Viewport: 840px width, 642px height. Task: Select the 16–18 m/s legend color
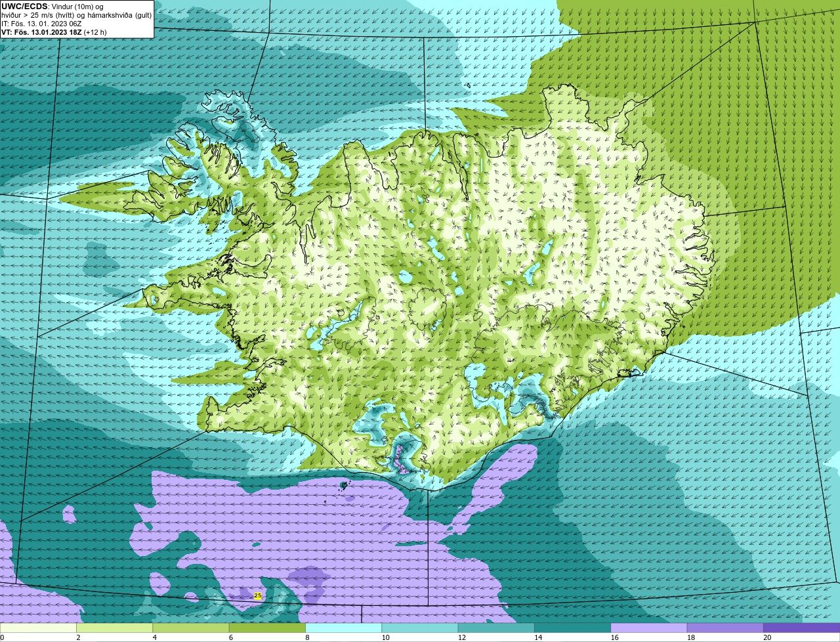coord(649,628)
